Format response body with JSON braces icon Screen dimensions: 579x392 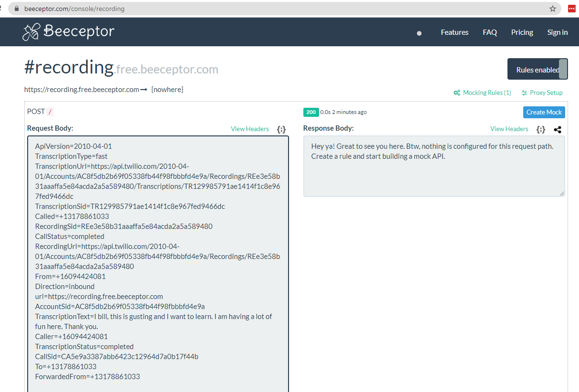click(540, 129)
